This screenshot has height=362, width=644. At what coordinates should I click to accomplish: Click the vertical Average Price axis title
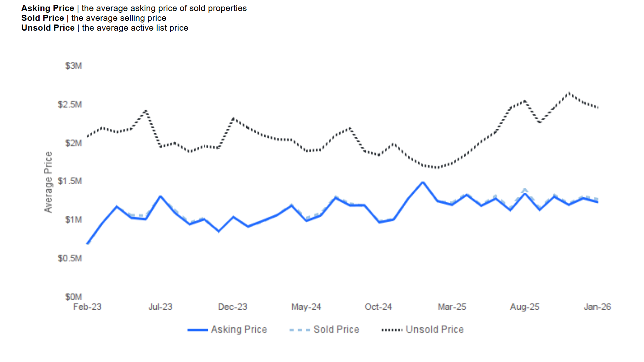48,182
